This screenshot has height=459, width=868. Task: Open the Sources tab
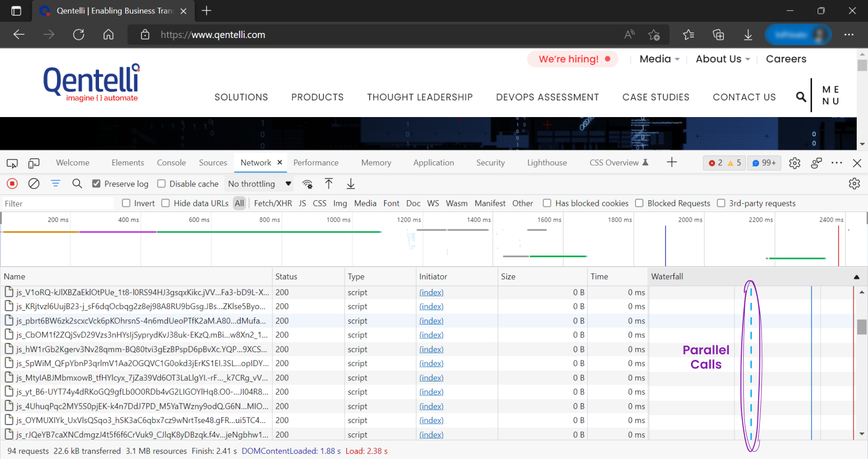213,163
